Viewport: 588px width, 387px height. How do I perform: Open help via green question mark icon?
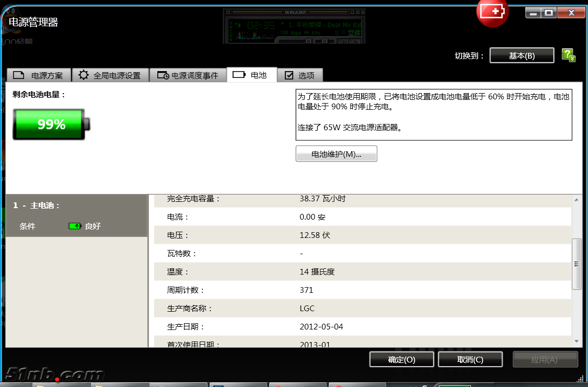(x=569, y=55)
